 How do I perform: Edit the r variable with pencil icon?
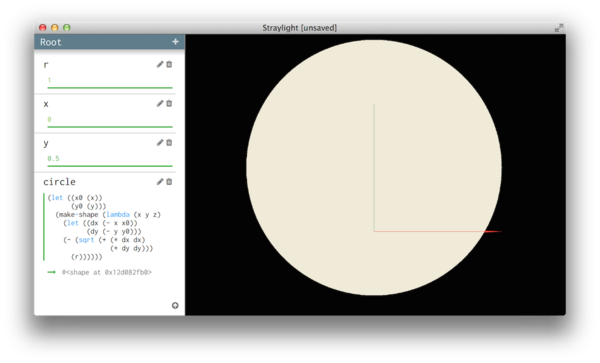click(160, 64)
